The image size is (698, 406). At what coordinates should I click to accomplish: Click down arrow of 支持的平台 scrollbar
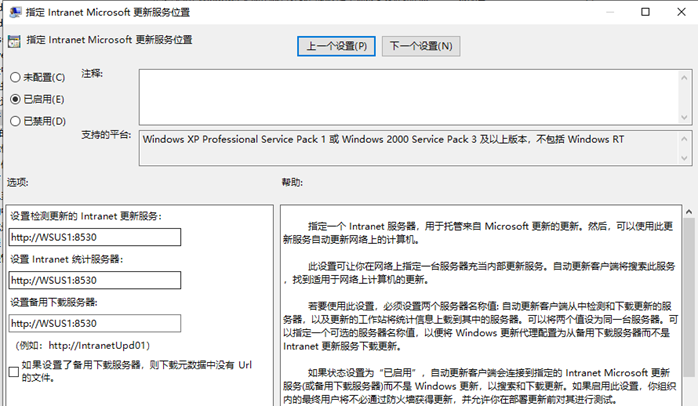point(684,158)
